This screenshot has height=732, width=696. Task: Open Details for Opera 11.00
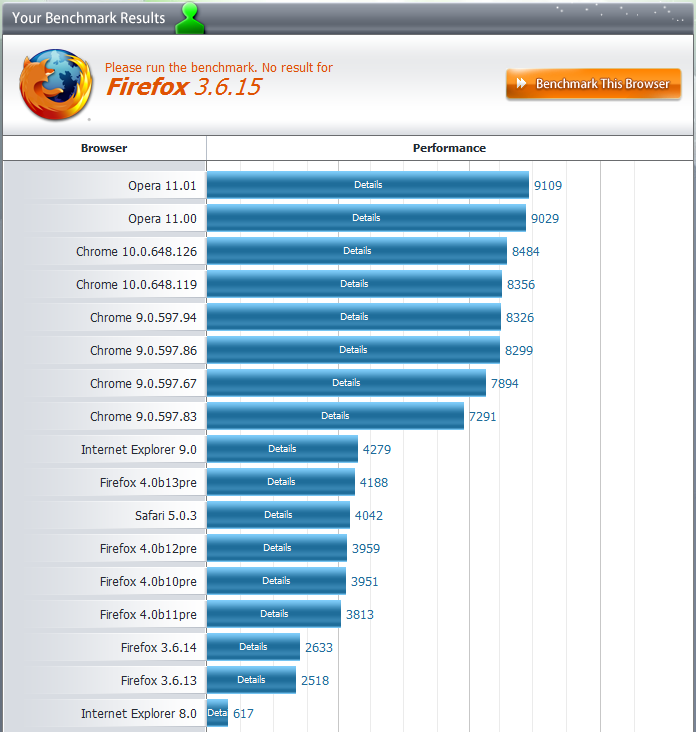pyautogui.click(x=366, y=218)
